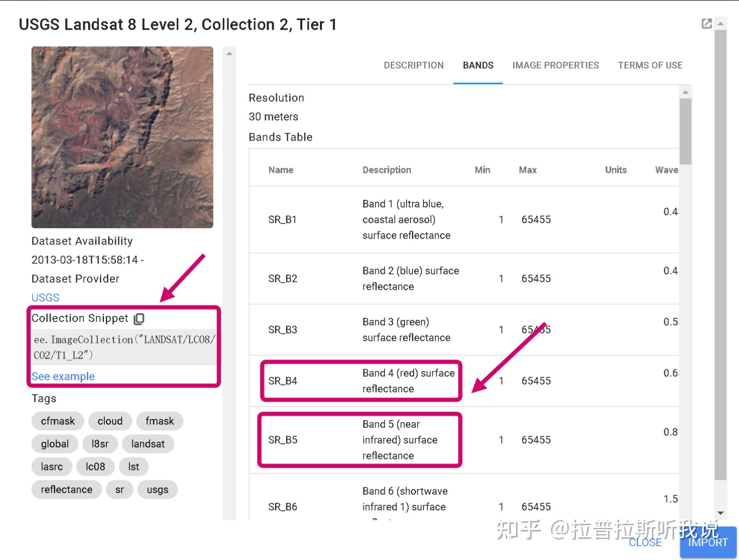Click the scroll-up arrow on right scrollbar

click(721, 23)
